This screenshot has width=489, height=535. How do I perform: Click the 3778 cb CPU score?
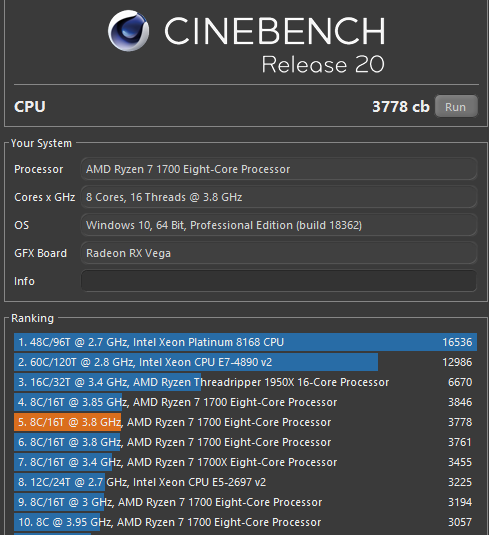point(401,106)
